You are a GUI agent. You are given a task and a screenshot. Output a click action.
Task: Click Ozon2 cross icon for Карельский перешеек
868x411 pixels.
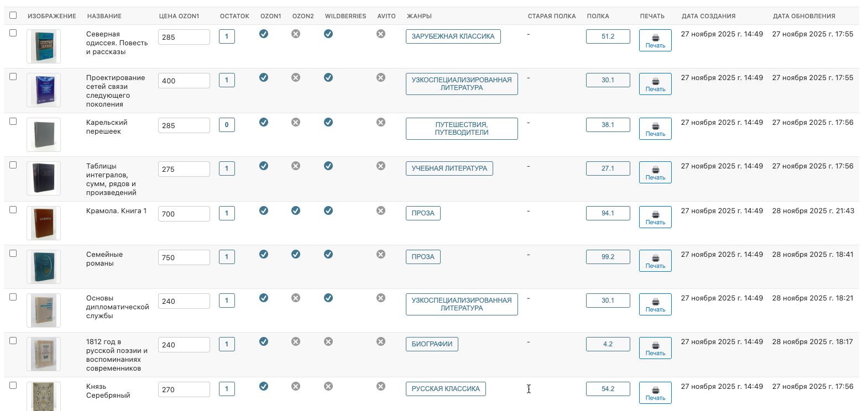pyautogui.click(x=296, y=122)
